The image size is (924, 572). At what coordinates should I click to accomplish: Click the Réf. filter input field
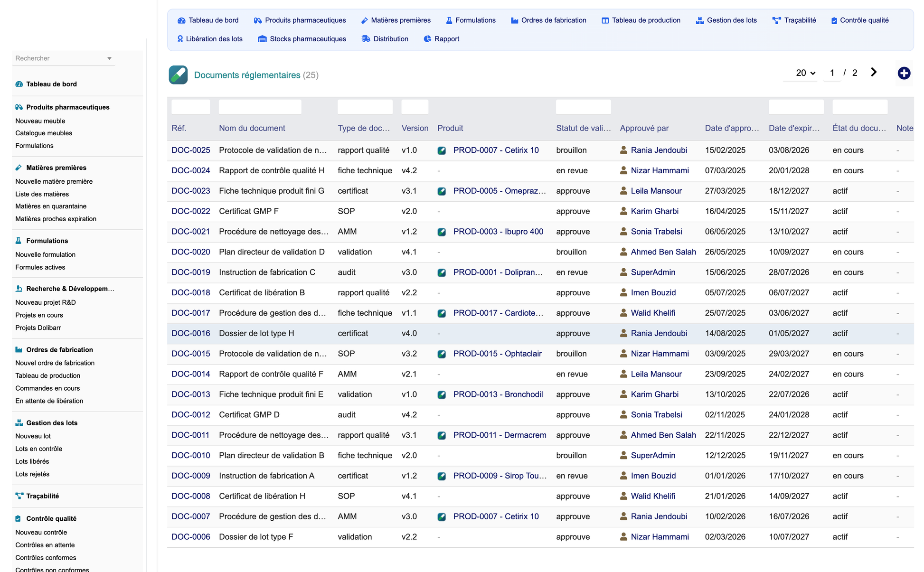[x=190, y=107]
